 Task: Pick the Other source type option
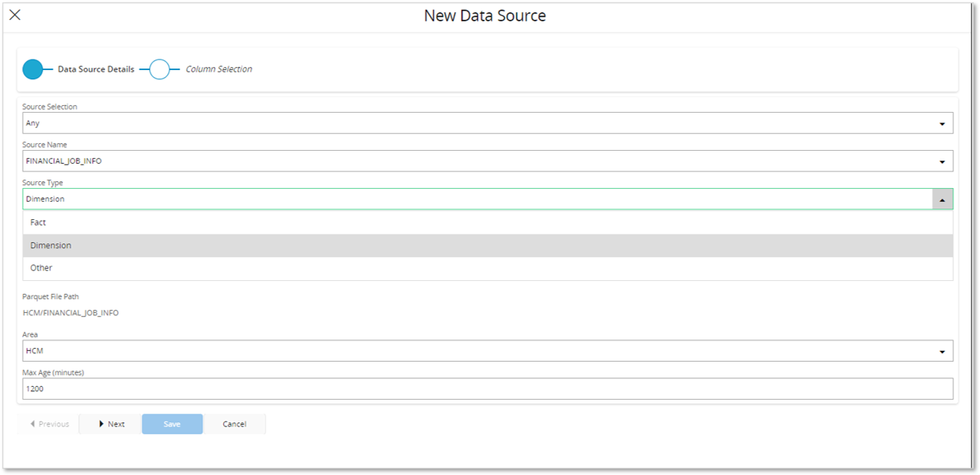click(41, 268)
